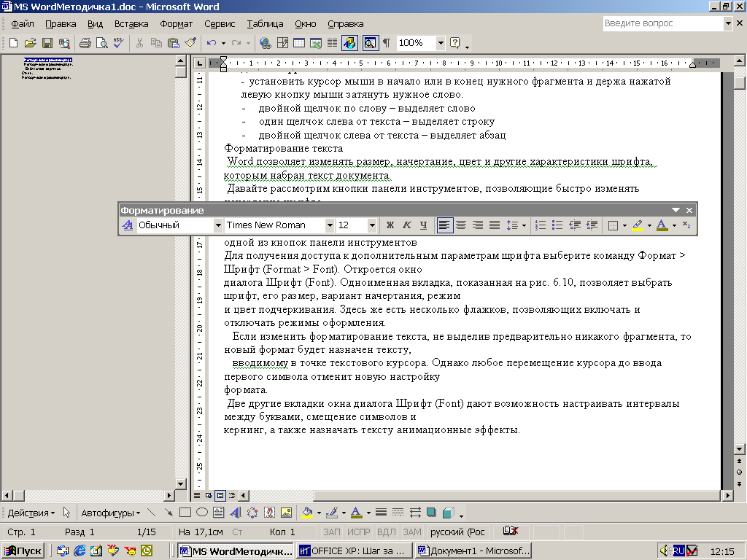747x560 pixels.
Task: Expand the line spacing dropdown arrow
Action: [524, 225]
